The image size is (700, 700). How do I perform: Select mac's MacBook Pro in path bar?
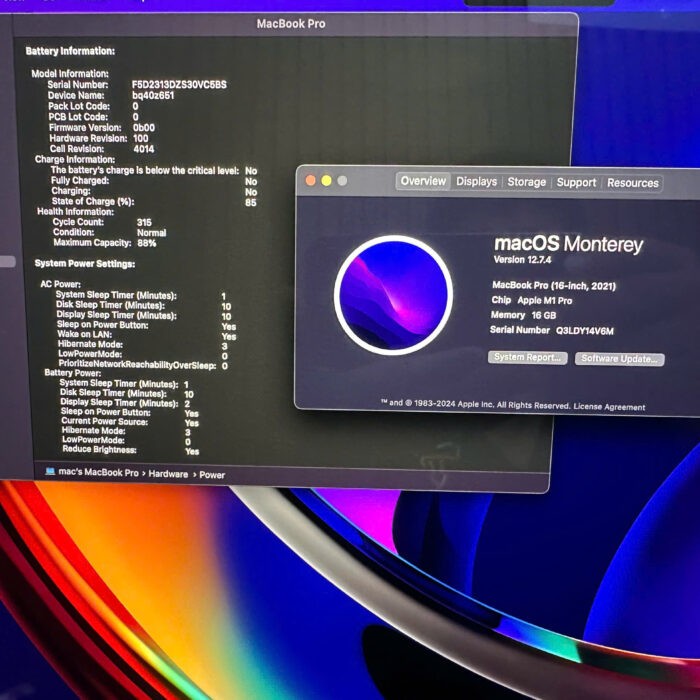click(98, 472)
